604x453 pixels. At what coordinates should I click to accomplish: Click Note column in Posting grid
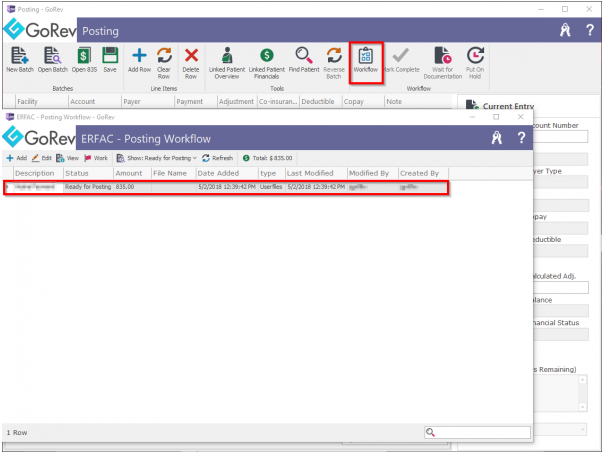click(418, 102)
